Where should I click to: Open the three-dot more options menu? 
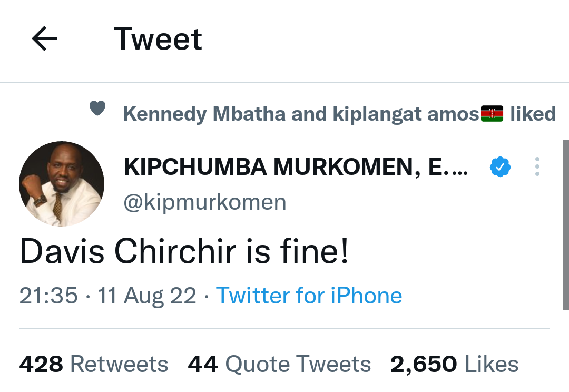(x=537, y=166)
